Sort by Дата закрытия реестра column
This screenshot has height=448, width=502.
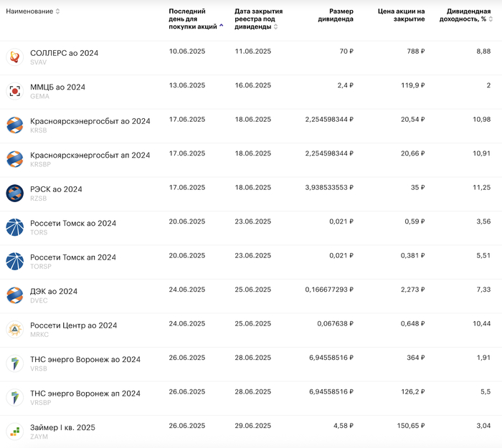[258, 19]
